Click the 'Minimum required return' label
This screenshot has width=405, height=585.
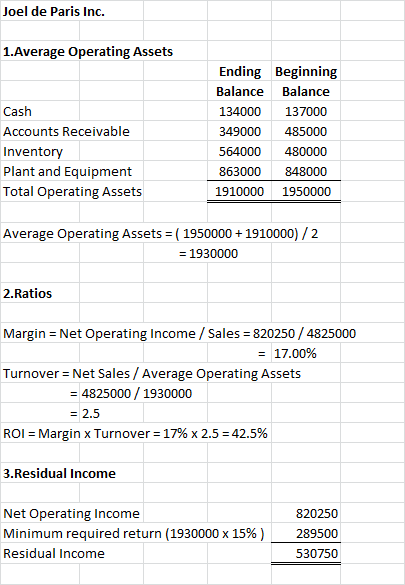(x=134, y=534)
